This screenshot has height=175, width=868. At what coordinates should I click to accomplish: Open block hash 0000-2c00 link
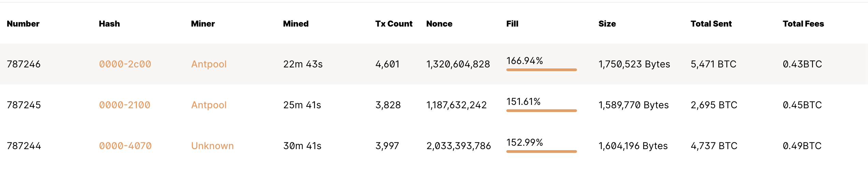[125, 64]
